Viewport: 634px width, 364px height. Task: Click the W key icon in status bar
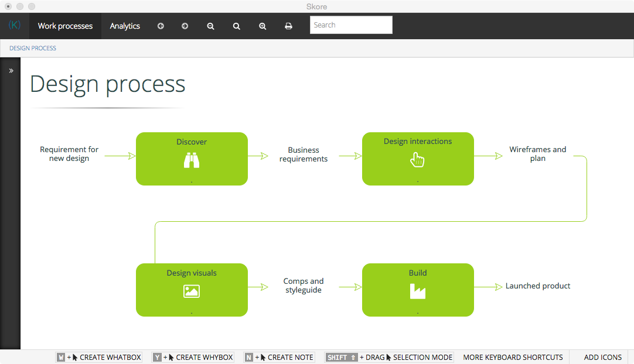pos(61,358)
